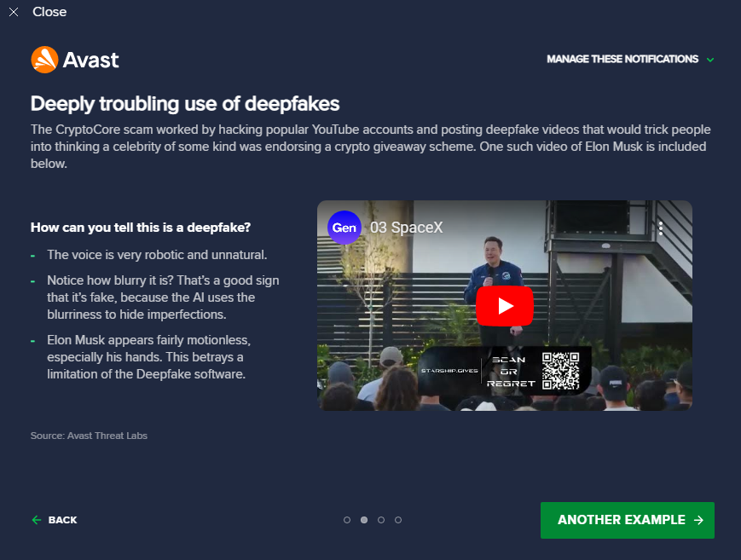
Task: Open the 03 SpaceX video title
Action: click(x=406, y=228)
